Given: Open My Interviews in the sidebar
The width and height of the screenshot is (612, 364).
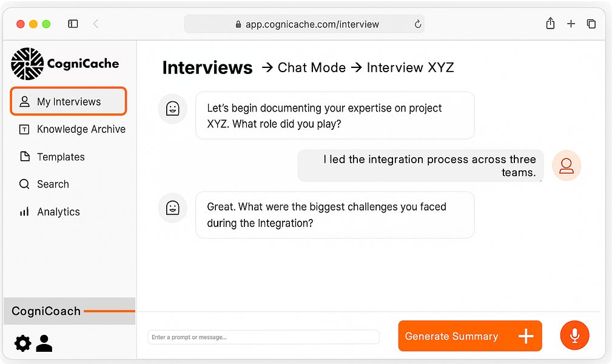Looking at the screenshot, I should pyautogui.click(x=68, y=101).
